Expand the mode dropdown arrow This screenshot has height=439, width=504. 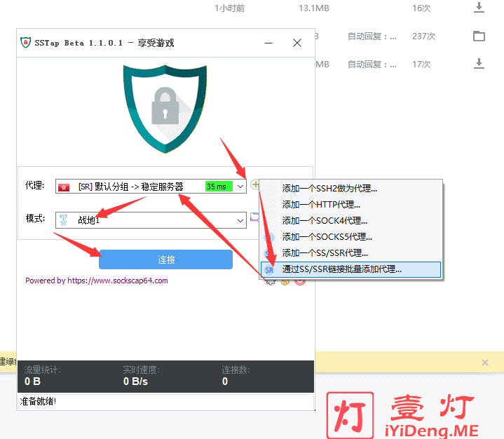tap(240, 220)
